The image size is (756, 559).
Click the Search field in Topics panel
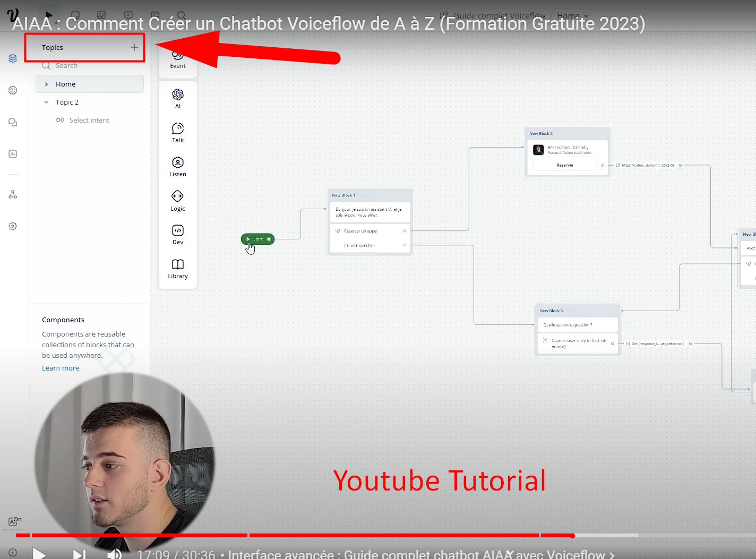[90, 65]
